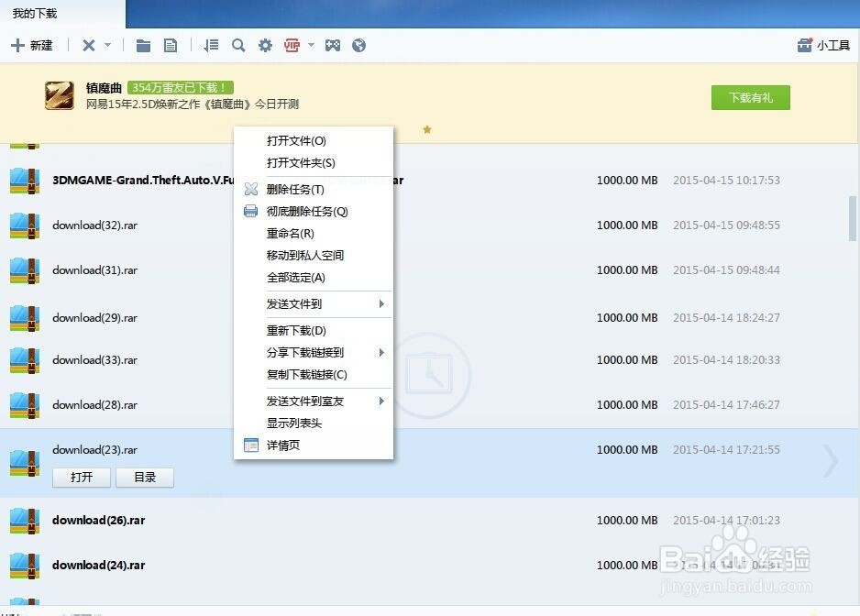Image resolution: width=860 pixels, height=616 pixels.
Task: Open the 小工具 toolbox
Action: pos(823,45)
